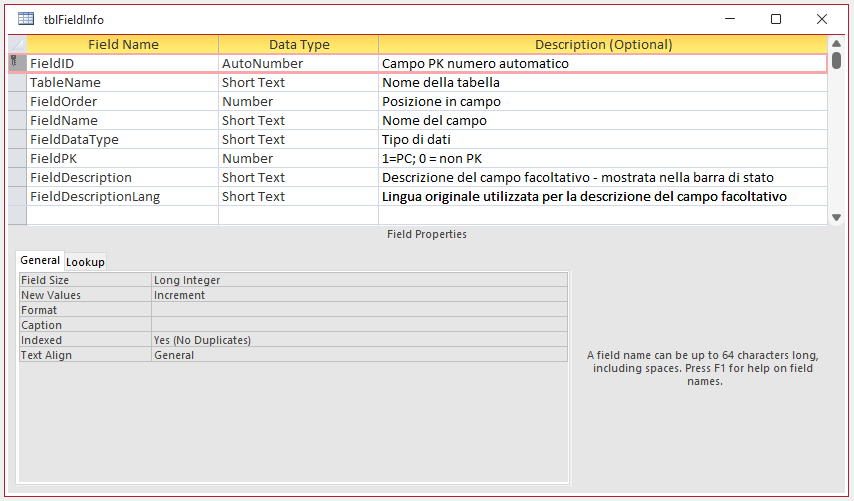Click the FieldID field name cell
Screen dimensions: 854x501
(x=123, y=64)
